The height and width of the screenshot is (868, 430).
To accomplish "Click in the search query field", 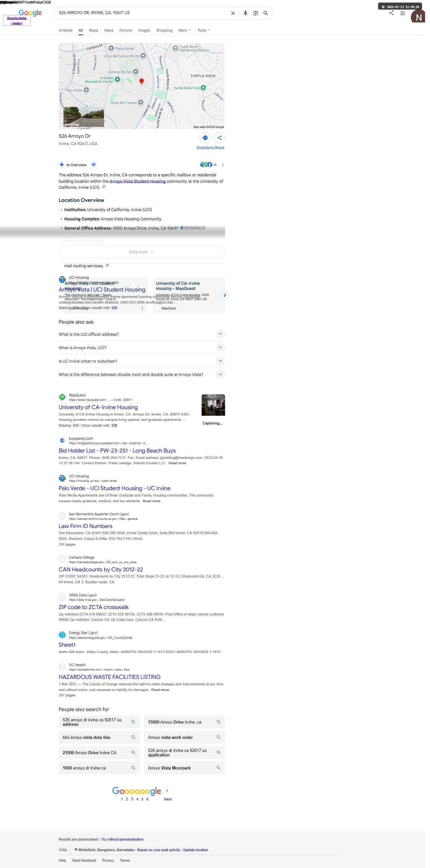I will pos(142,13).
